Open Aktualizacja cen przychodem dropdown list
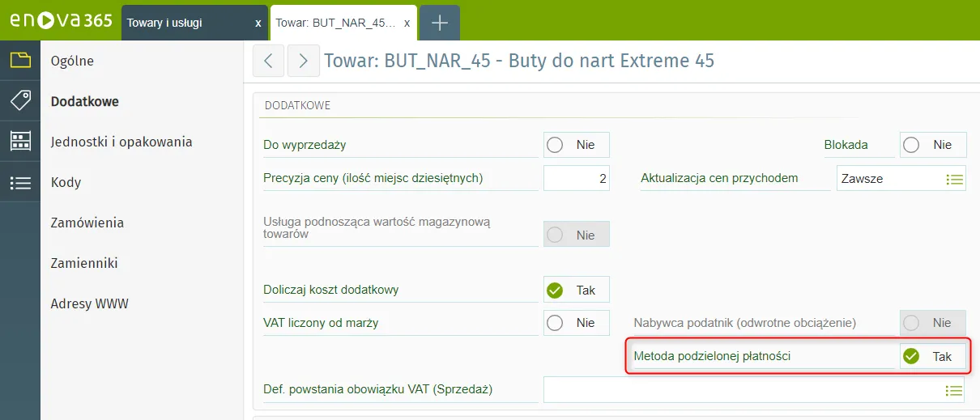Viewport: 980px width, 420px height. 954,178
